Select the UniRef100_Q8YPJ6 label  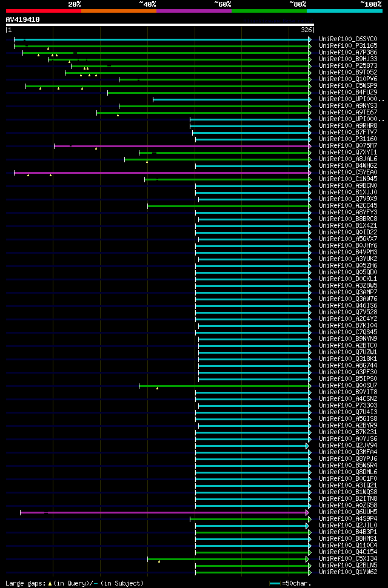[x=348, y=458]
